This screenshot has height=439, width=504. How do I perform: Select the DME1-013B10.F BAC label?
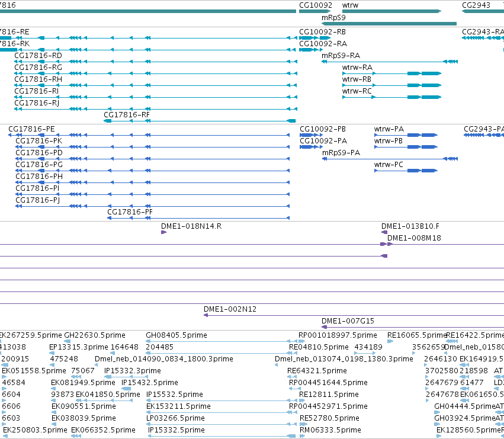(410, 226)
